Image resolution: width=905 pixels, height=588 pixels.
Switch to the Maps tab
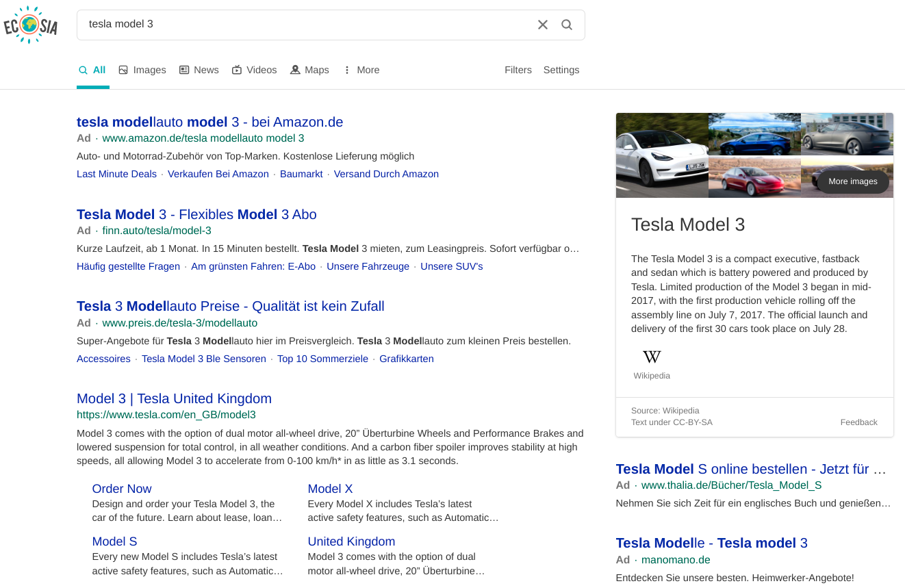click(x=310, y=70)
